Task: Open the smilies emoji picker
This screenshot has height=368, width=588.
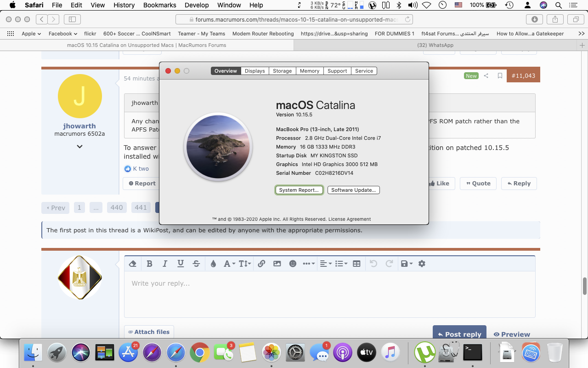Action: 293,264
